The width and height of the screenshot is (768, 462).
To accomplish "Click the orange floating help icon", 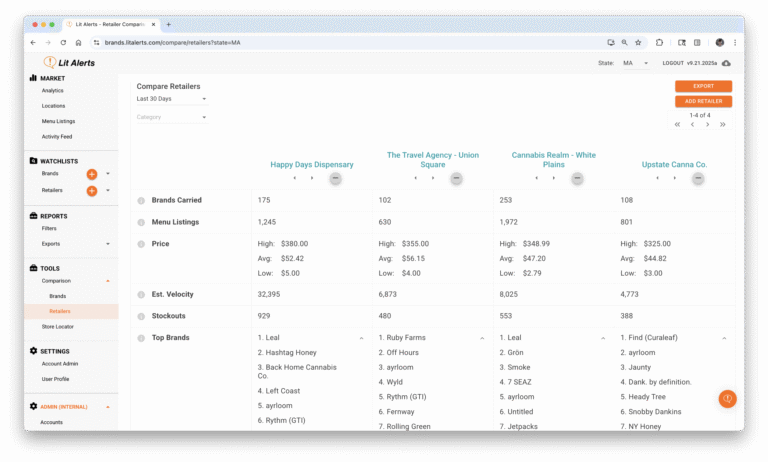I will (x=727, y=398).
